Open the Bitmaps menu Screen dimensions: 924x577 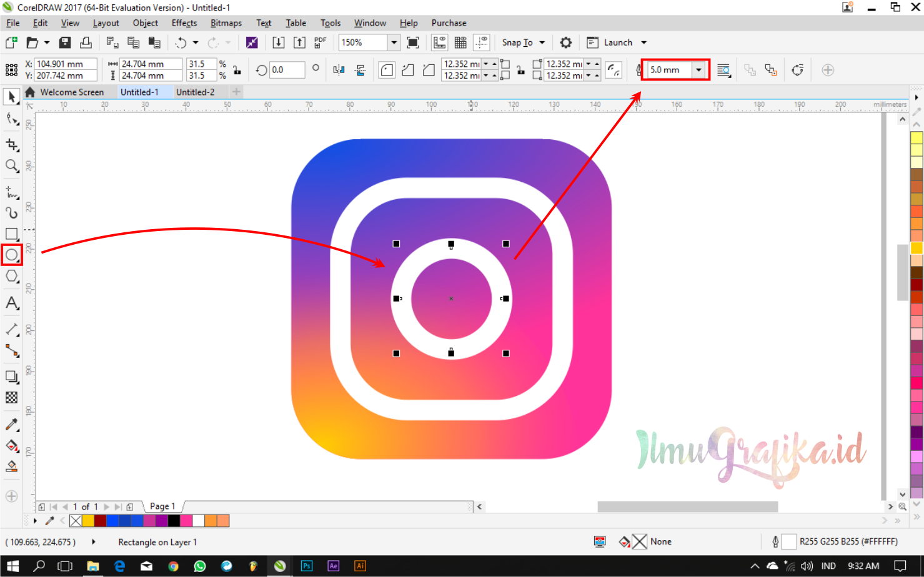pyautogui.click(x=226, y=22)
